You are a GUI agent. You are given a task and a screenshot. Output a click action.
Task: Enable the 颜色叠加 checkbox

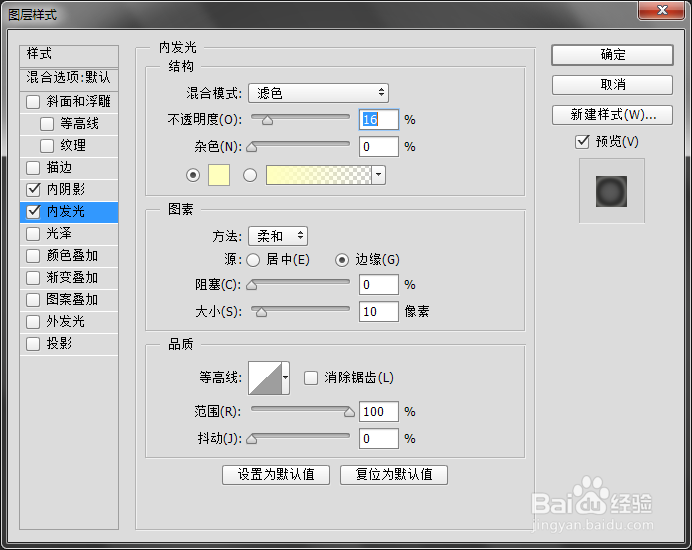coord(33,256)
